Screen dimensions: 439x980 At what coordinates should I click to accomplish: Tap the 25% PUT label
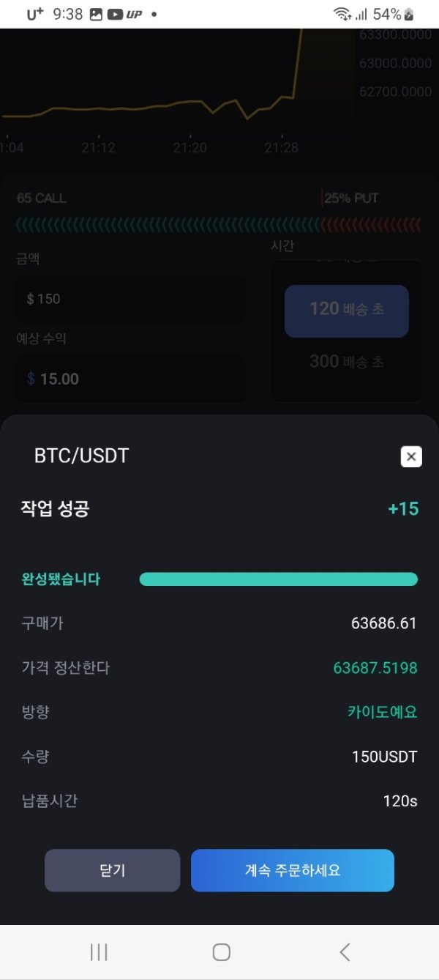coord(350,198)
